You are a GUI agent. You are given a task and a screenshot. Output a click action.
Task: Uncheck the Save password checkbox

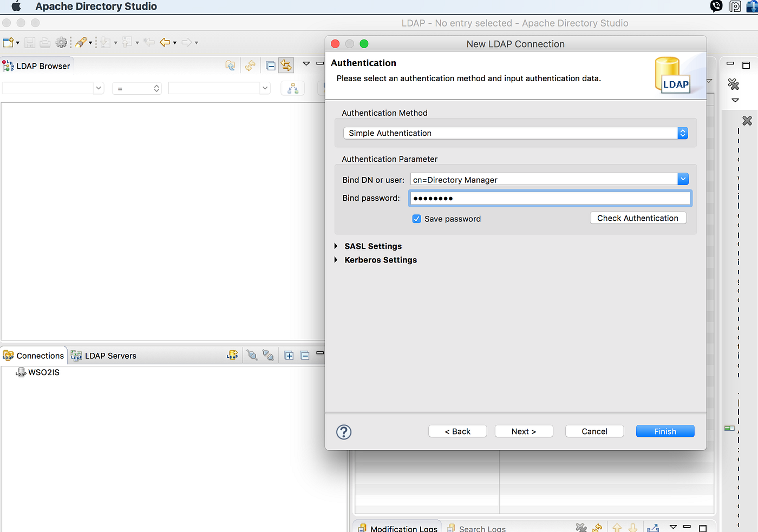coord(416,219)
